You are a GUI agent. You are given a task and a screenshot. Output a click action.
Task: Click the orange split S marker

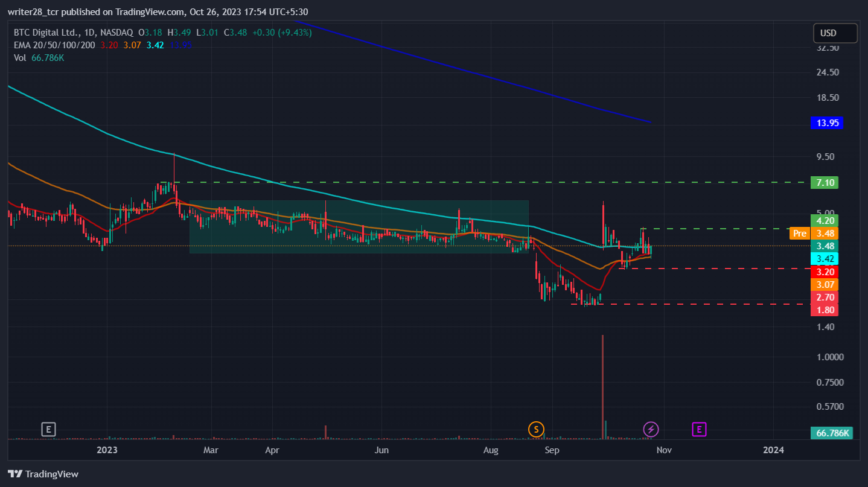pos(535,430)
